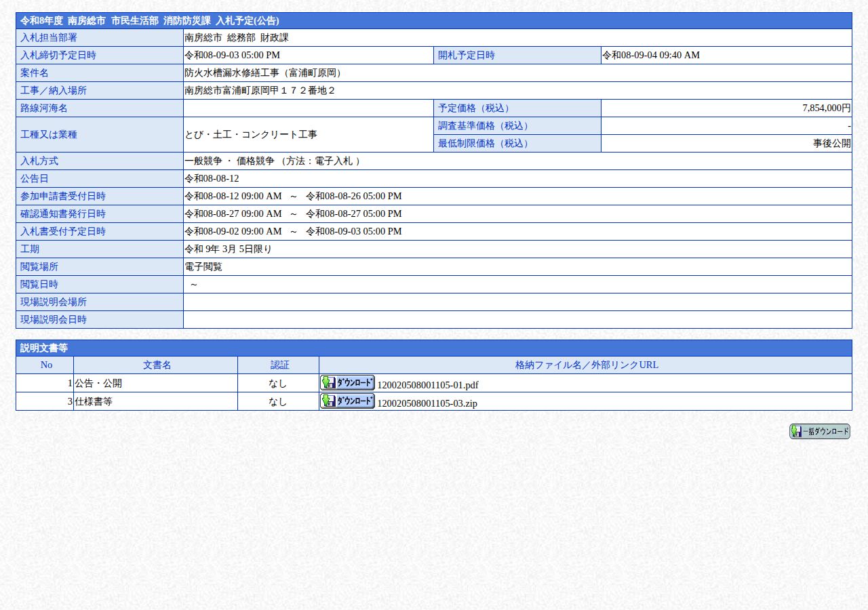
Task: Click the 参加申請書受付日時 label
Action: click(x=63, y=197)
